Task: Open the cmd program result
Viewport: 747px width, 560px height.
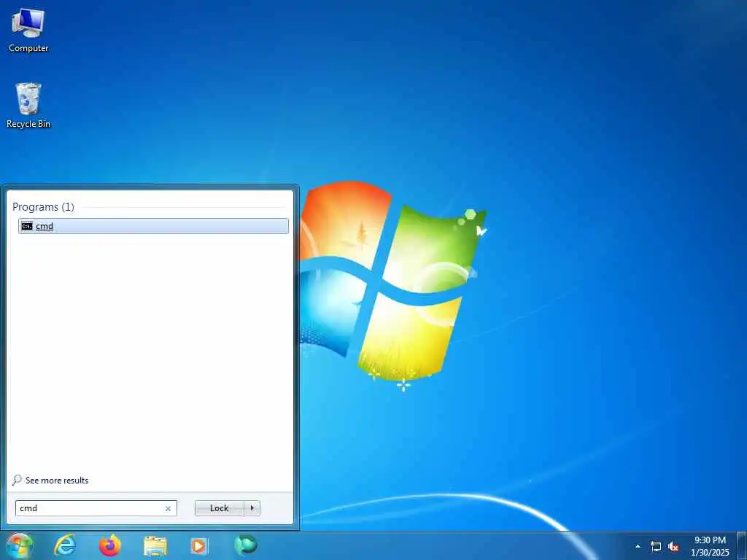Action: tap(153, 226)
